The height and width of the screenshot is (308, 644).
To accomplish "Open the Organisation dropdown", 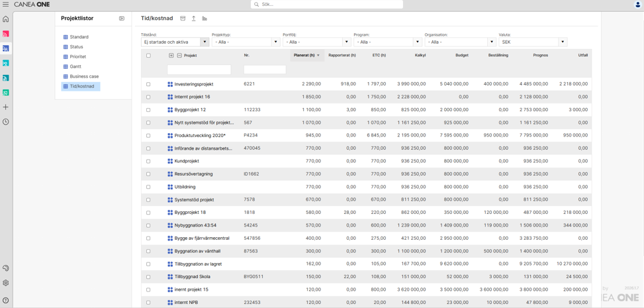I will pos(461,42).
